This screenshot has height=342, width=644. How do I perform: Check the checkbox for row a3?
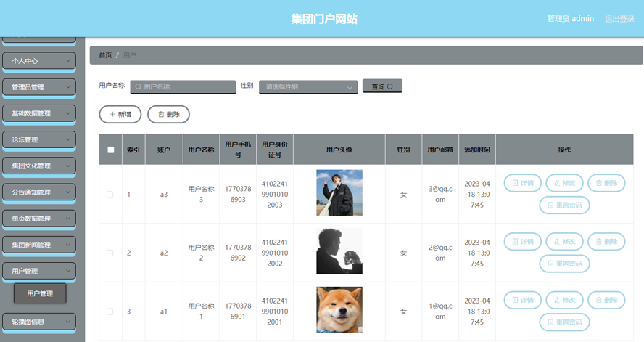[110, 194]
